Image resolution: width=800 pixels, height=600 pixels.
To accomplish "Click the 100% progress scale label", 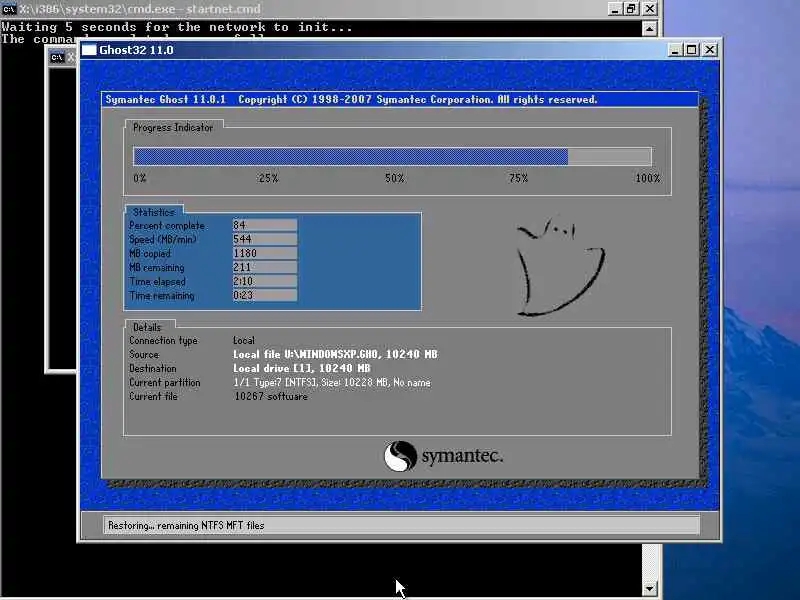I will [x=647, y=178].
